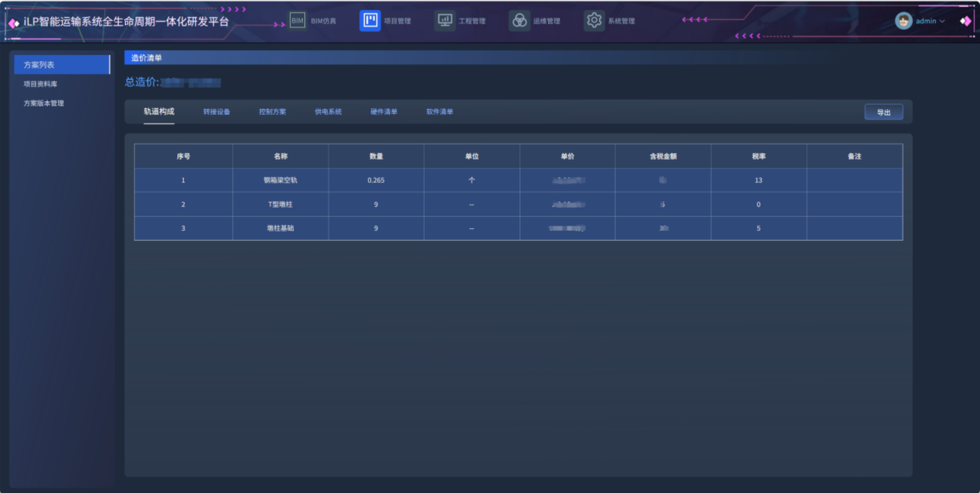
Task: Click the diamond icon at top-right corner
Action: tap(965, 21)
